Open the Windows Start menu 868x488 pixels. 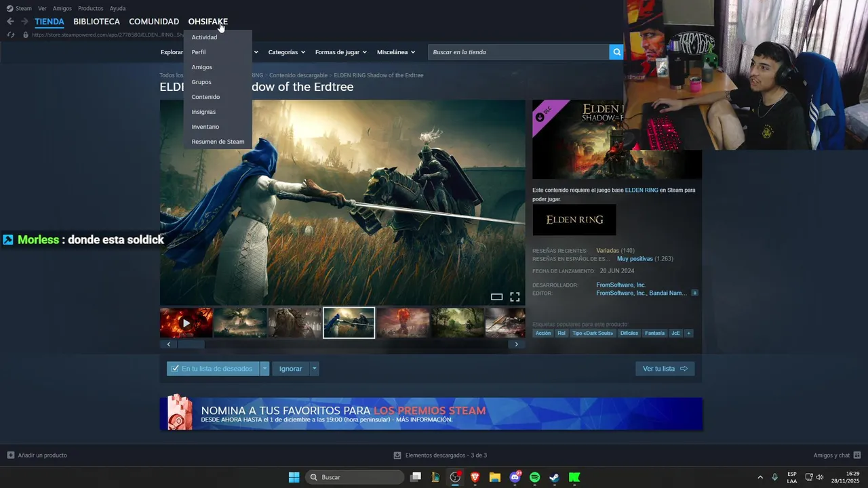[x=294, y=477]
